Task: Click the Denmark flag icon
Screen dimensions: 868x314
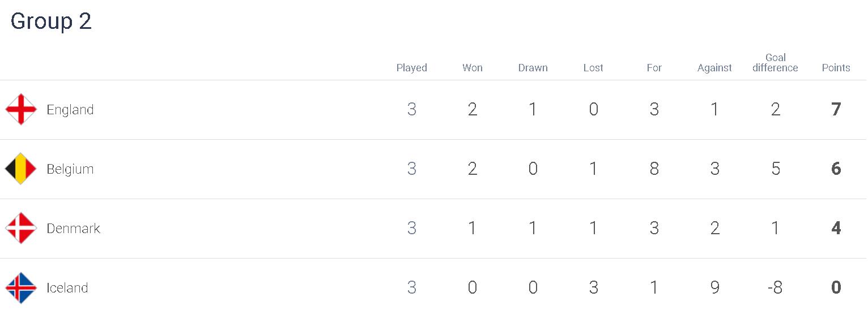Action: click(21, 228)
